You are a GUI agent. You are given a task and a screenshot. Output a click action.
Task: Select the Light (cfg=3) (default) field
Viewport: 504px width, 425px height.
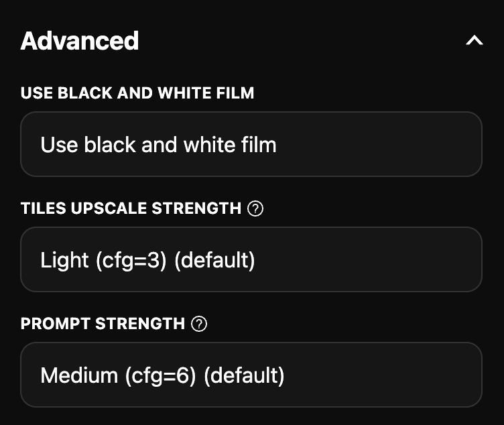coord(251,259)
